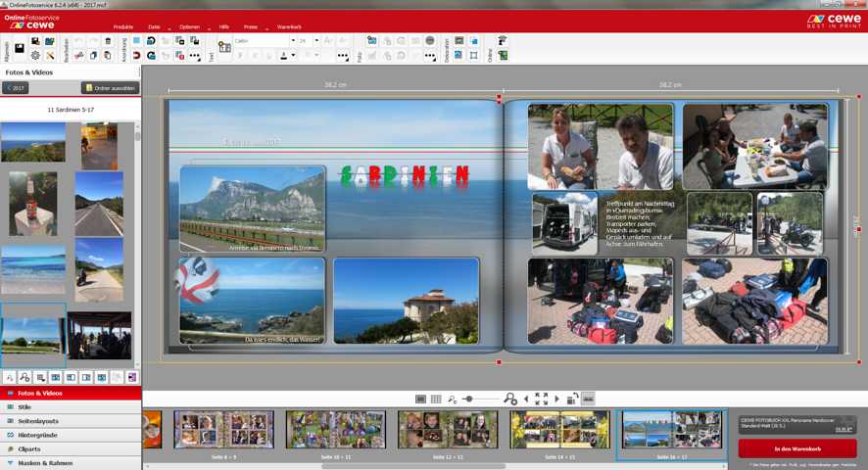Click the settings gear icon in toolbar
The height and width of the screenshot is (470, 868).
(35, 56)
